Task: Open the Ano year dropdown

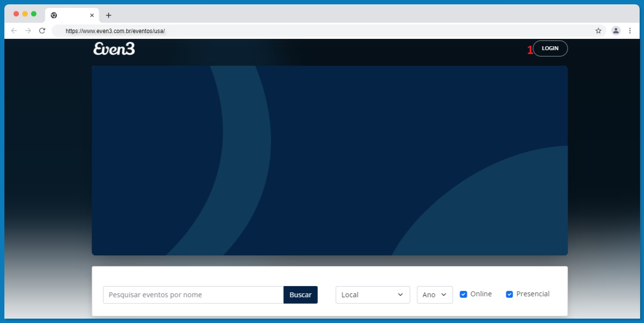Action: 435,295
